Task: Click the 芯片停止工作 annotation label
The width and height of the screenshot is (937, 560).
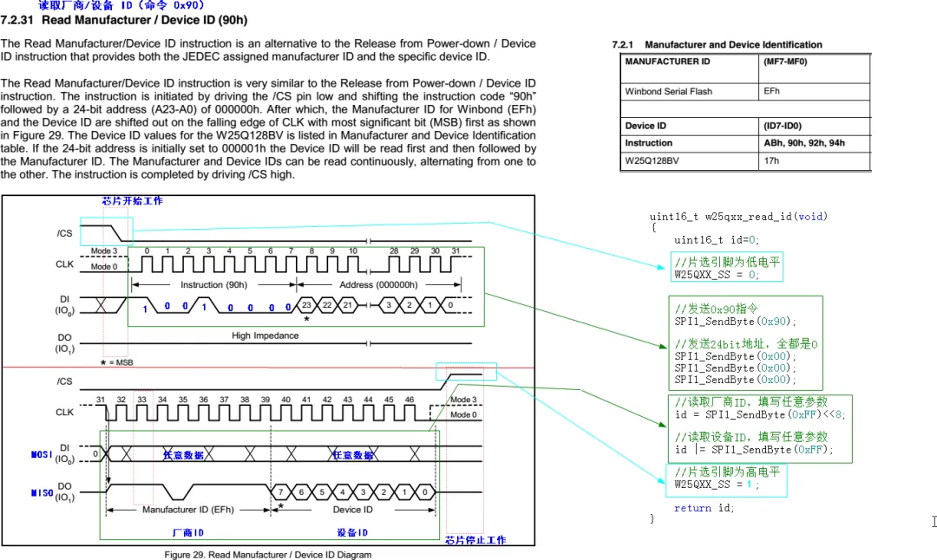Action: pos(475,540)
